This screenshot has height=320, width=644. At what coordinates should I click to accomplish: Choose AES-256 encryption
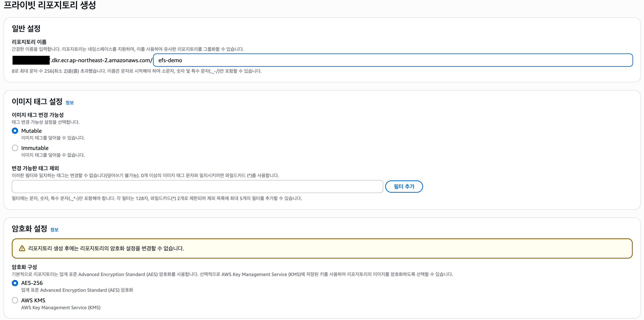(15, 283)
